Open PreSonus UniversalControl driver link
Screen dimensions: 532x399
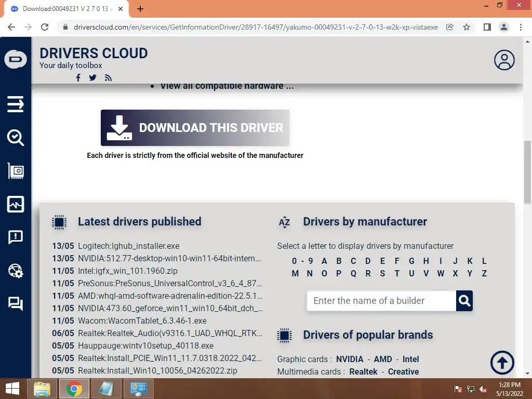click(x=170, y=283)
